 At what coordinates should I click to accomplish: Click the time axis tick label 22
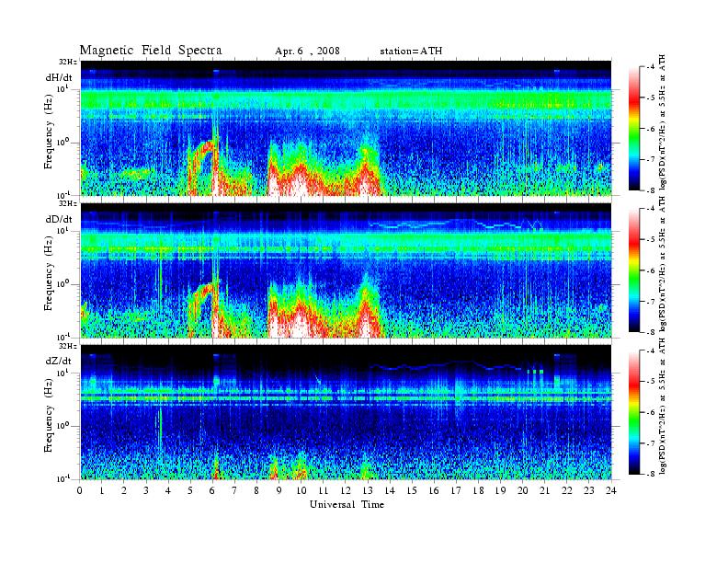point(567,490)
